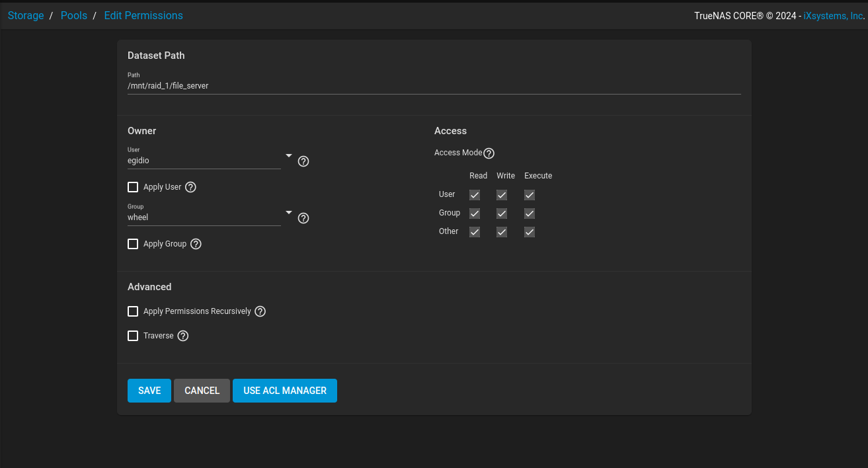Open the Access Mode help tooltip icon
Screen dimensions: 868x468
click(489, 153)
